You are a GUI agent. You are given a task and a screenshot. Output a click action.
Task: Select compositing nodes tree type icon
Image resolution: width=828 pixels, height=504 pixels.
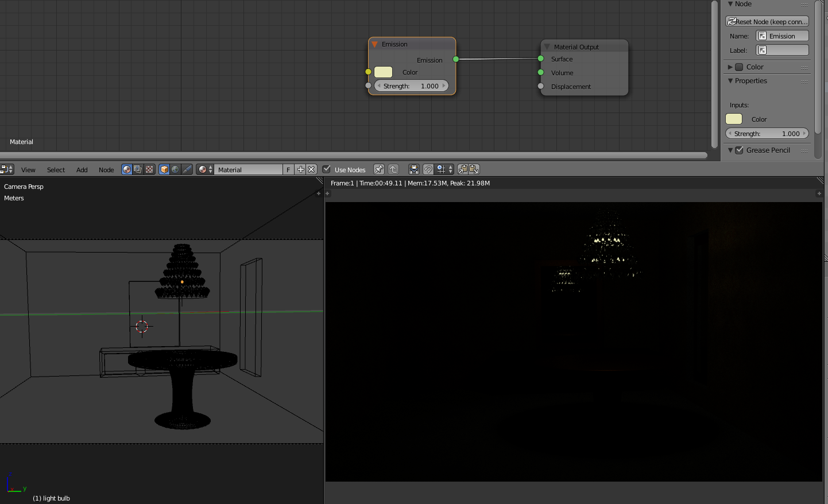pos(138,169)
